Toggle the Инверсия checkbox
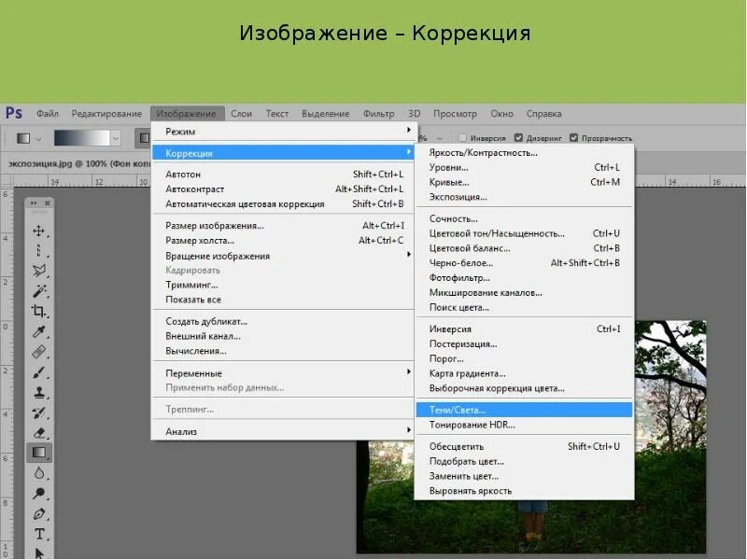This screenshot has height=560, width=747. tap(462, 137)
